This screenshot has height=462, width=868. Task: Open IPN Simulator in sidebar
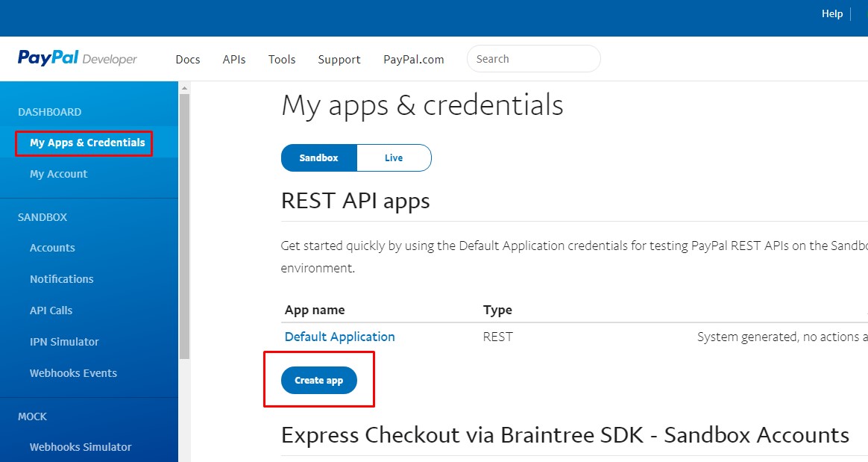(64, 342)
